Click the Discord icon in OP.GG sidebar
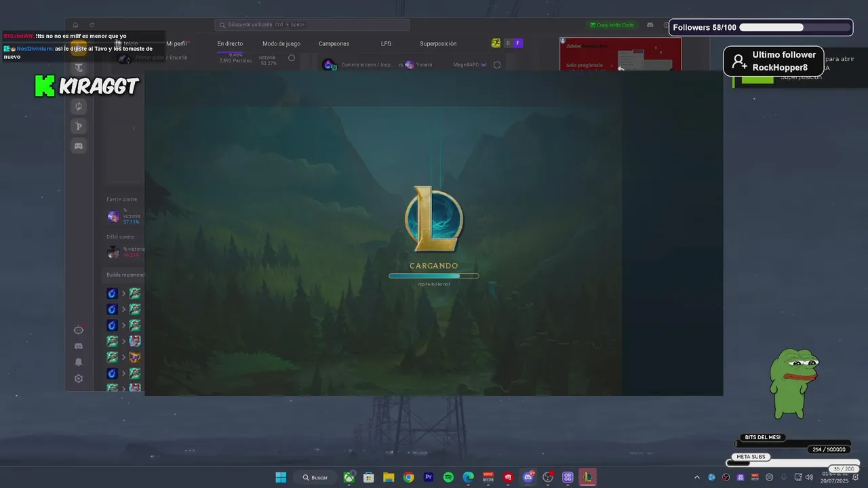This screenshot has width=868, height=488. pyautogui.click(x=79, y=346)
